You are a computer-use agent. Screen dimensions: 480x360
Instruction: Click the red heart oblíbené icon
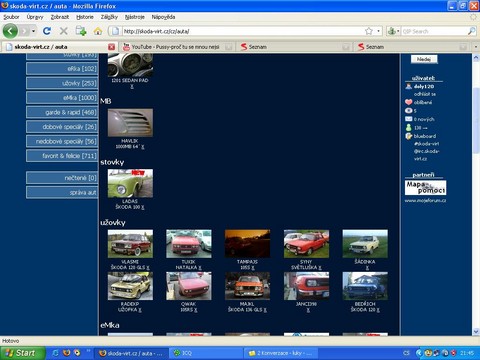click(409, 102)
